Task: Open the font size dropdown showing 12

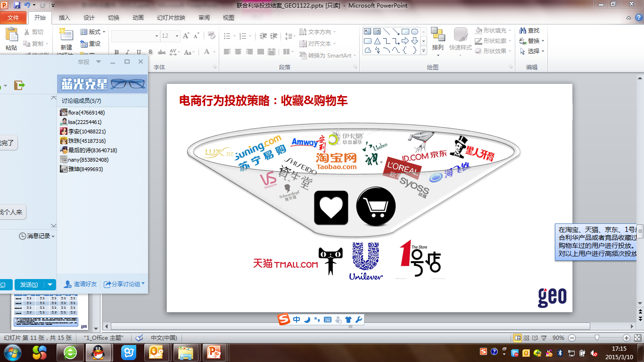Action: pyautogui.click(x=177, y=36)
